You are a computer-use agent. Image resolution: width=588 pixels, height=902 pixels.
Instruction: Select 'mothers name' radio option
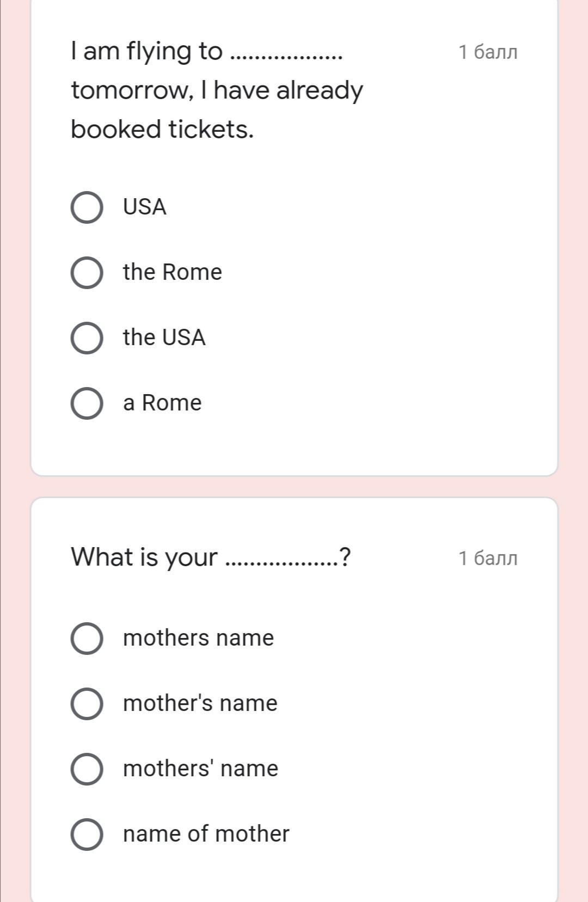87,639
